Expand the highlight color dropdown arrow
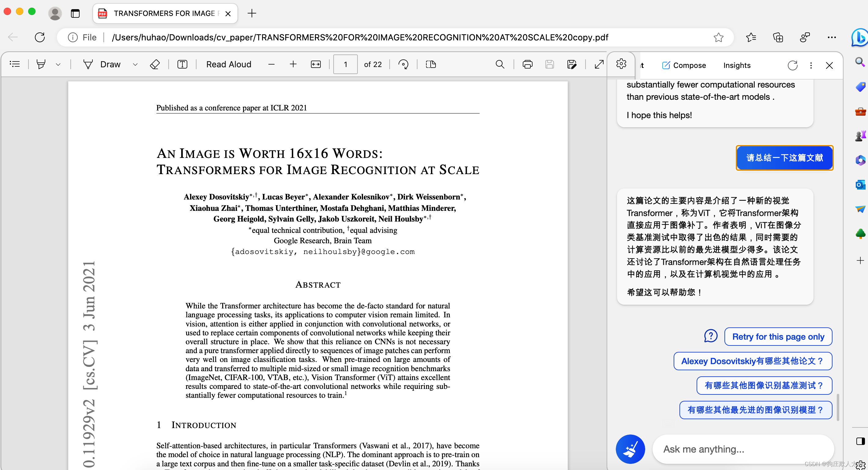Image resolution: width=868 pixels, height=470 pixels. [58, 64]
